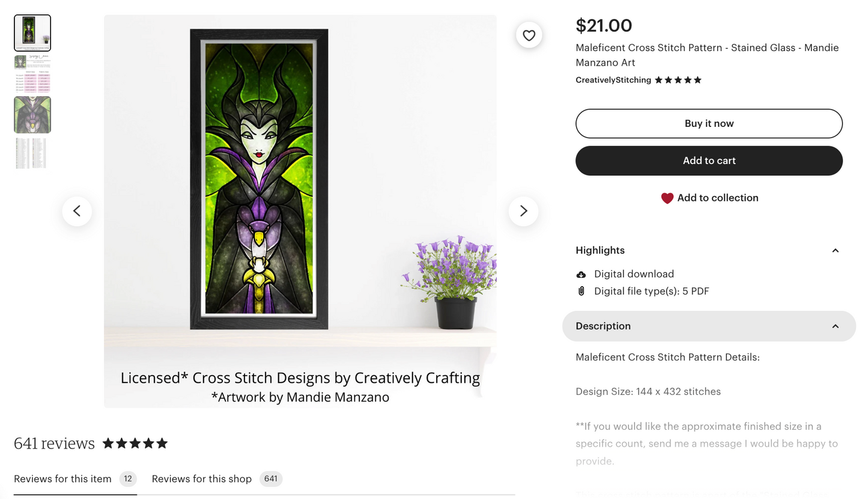
Task: Click the paperclip file type icon
Action: pyautogui.click(x=581, y=292)
